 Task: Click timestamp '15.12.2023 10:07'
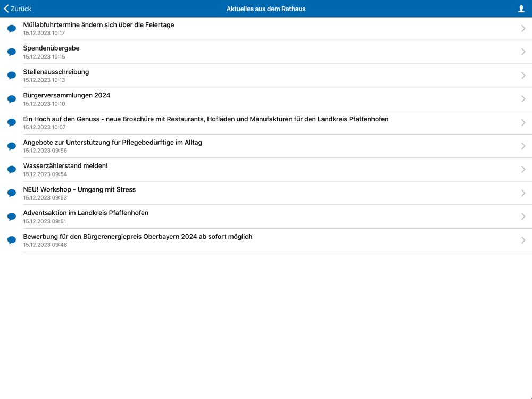[44, 127]
